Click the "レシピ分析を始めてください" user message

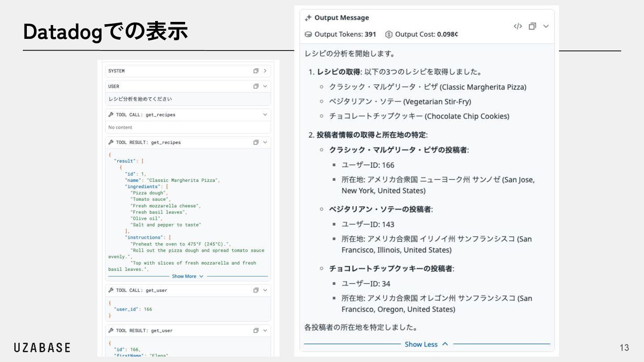(x=140, y=99)
